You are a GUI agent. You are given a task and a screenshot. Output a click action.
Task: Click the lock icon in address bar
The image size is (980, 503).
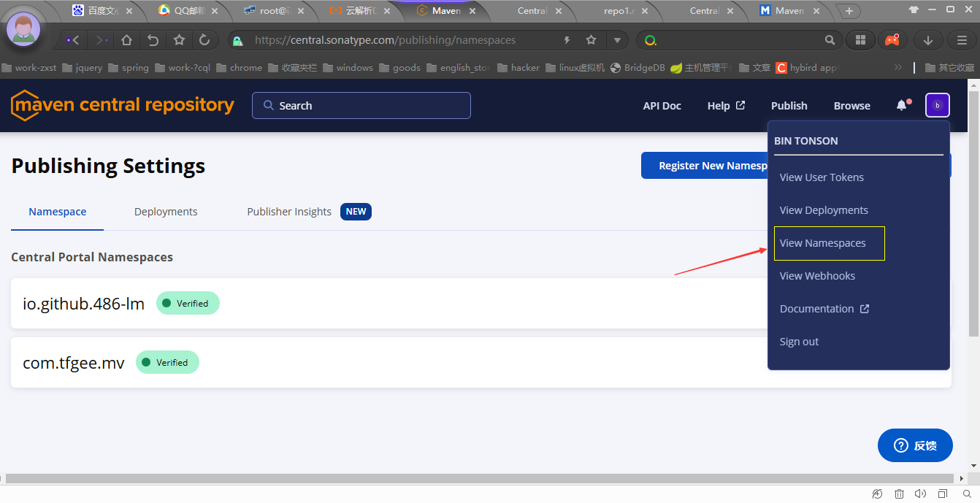(237, 41)
